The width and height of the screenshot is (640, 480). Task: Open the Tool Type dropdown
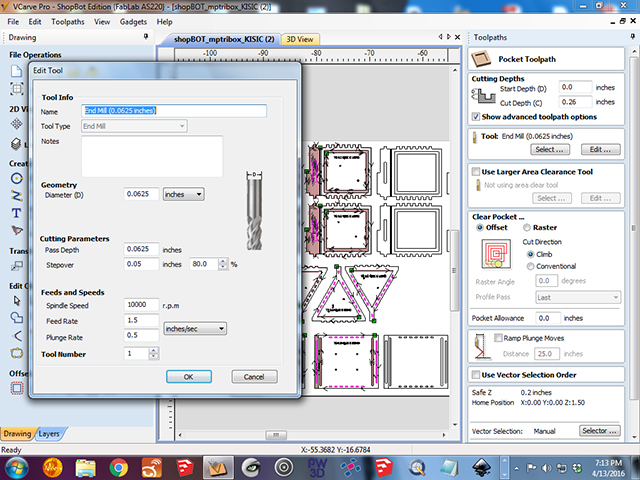click(134, 126)
